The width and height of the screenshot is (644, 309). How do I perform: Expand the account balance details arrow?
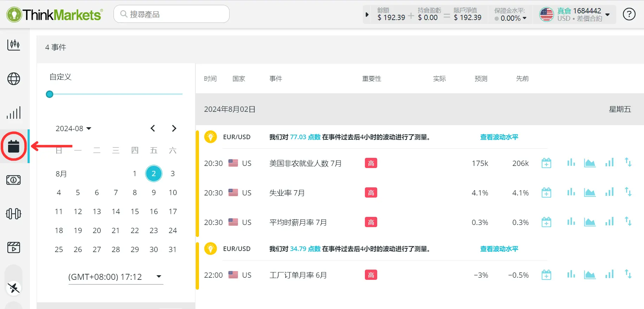pos(367,14)
